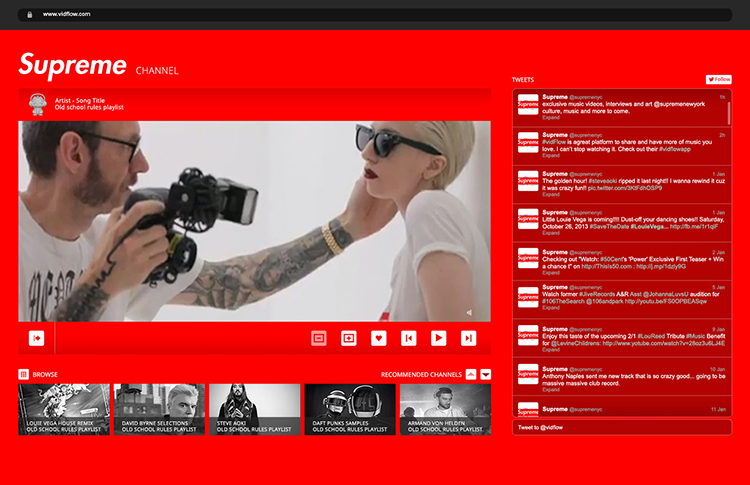Screen dimensions: 750x485
Task: Click the 'Old school rules playlist' subtitle text
Action: coord(89,107)
